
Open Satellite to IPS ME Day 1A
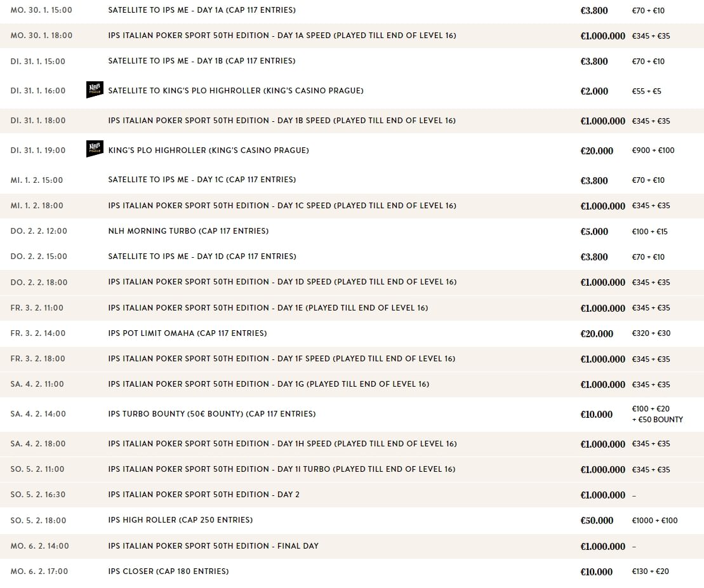pyautogui.click(x=201, y=10)
